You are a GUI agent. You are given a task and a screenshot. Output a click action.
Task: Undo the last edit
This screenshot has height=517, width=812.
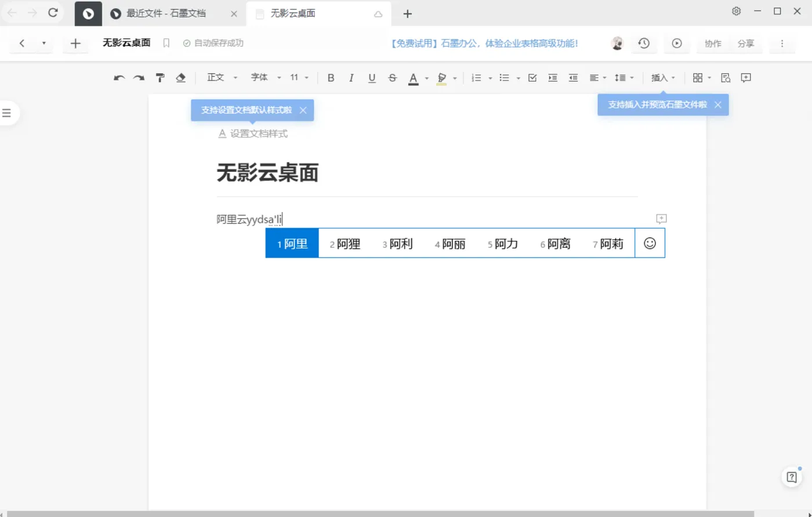tap(119, 78)
